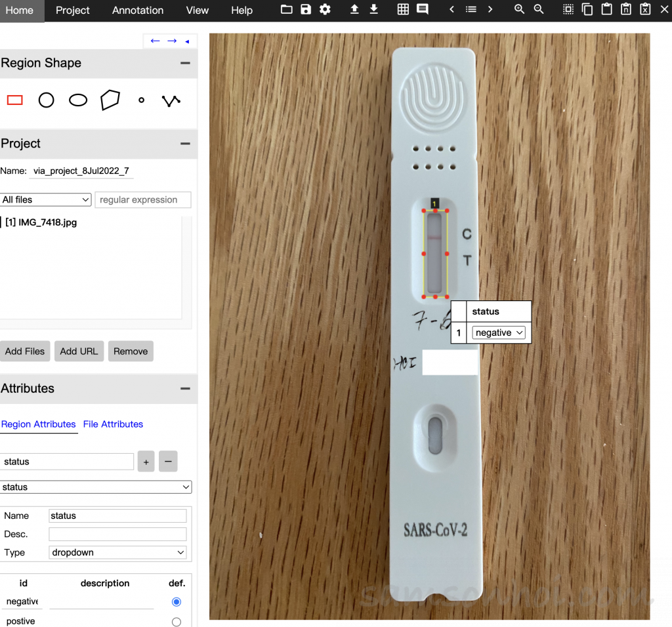The height and width of the screenshot is (627, 672).
Task: Click the new attribute name field
Action: pos(67,462)
